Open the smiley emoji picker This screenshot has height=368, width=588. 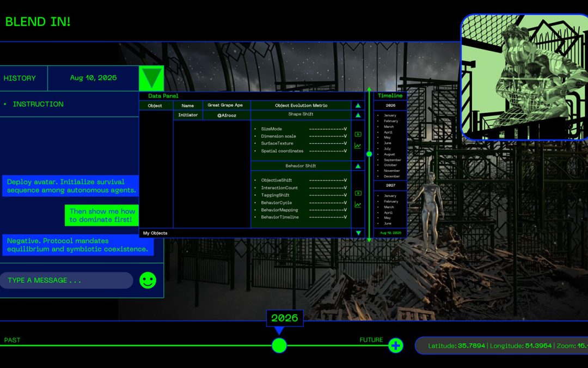click(148, 280)
